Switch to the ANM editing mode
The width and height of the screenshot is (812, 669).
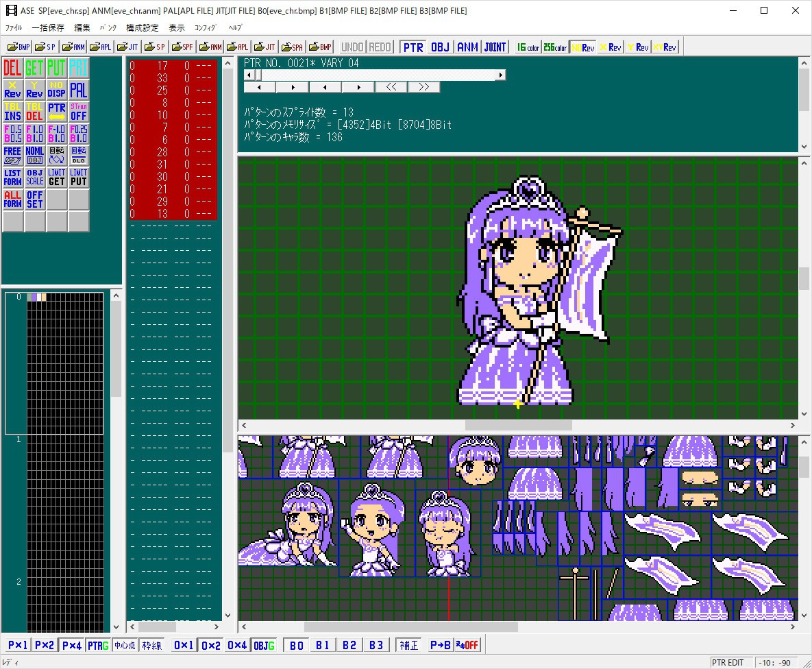click(467, 47)
